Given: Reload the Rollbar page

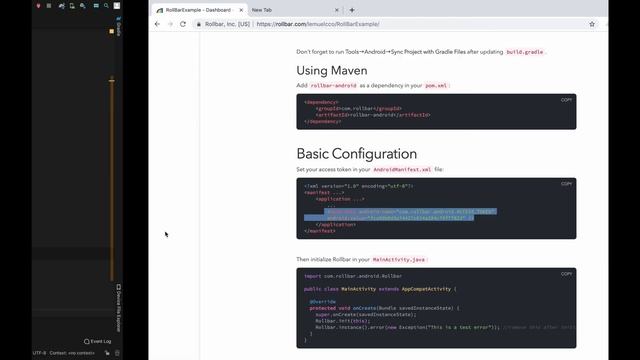Looking at the screenshot, I should click(x=183, y=24).
